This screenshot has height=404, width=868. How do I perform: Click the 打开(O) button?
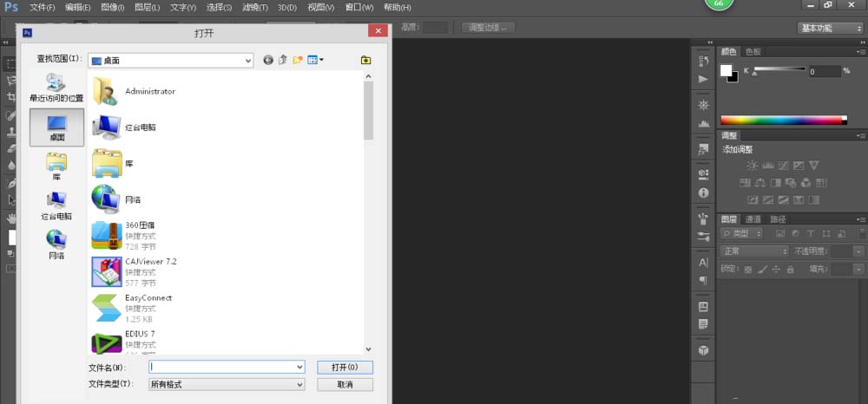click(x=345, y=367)
